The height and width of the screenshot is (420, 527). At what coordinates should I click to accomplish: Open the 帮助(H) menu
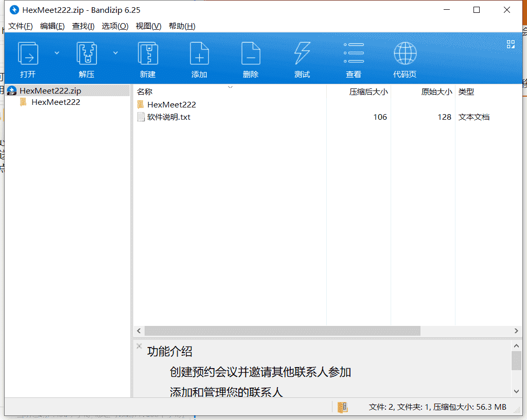point(182,26)
